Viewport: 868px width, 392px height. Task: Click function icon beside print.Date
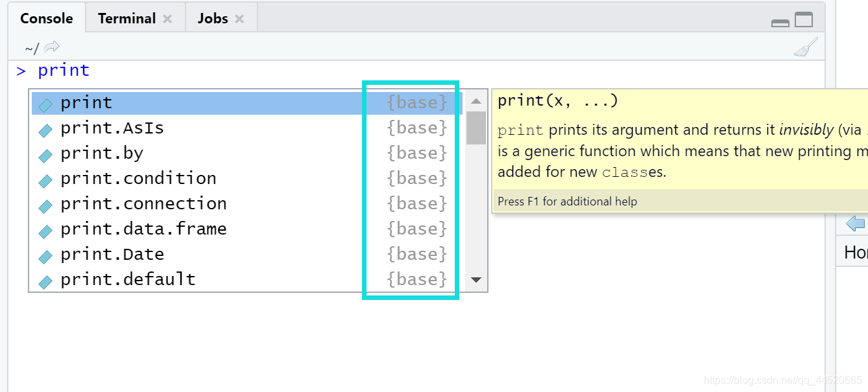(45, 257)
